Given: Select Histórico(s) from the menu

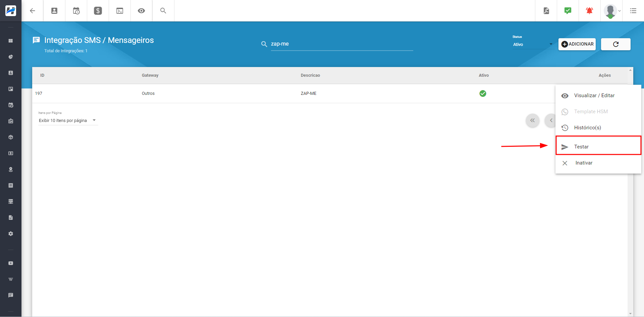Looking at the screenshot, I should pos(598,128).
